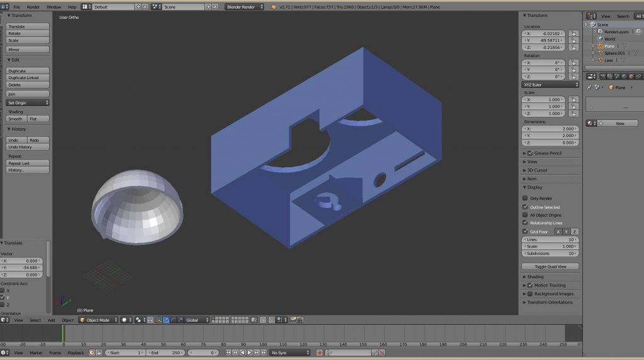Enable the All Object Origins checkbox
Viewport: 644px width, 360px height.
[525, 215]
